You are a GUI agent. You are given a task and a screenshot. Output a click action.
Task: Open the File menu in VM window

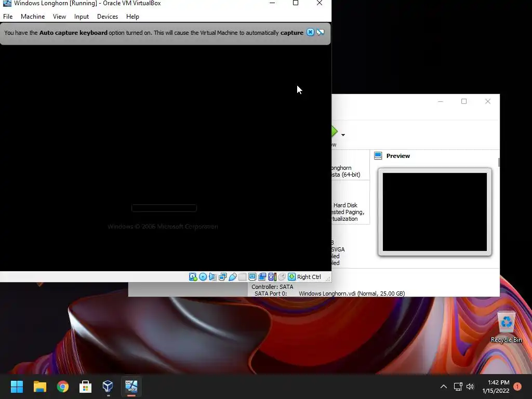[8, 16]
